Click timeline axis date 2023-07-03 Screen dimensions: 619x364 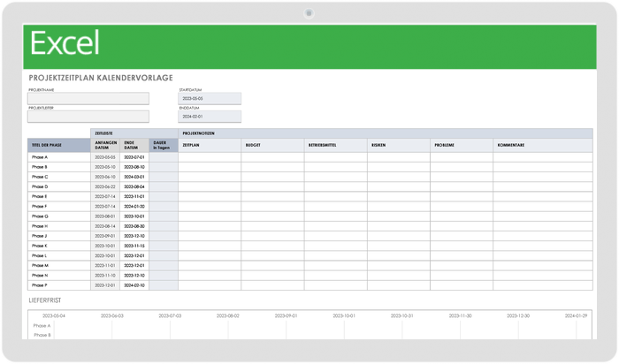point(170,316)
